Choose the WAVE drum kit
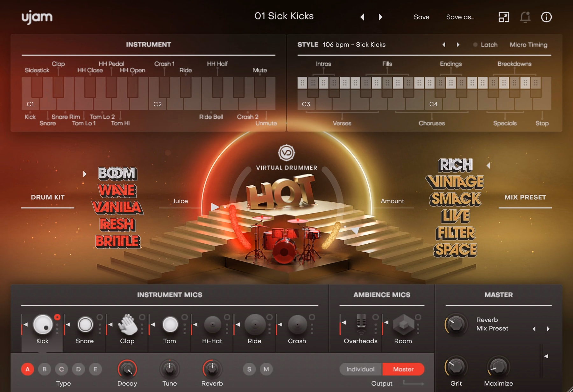The width and height of the screenshot is (573, 392). [x=117, y=190]
